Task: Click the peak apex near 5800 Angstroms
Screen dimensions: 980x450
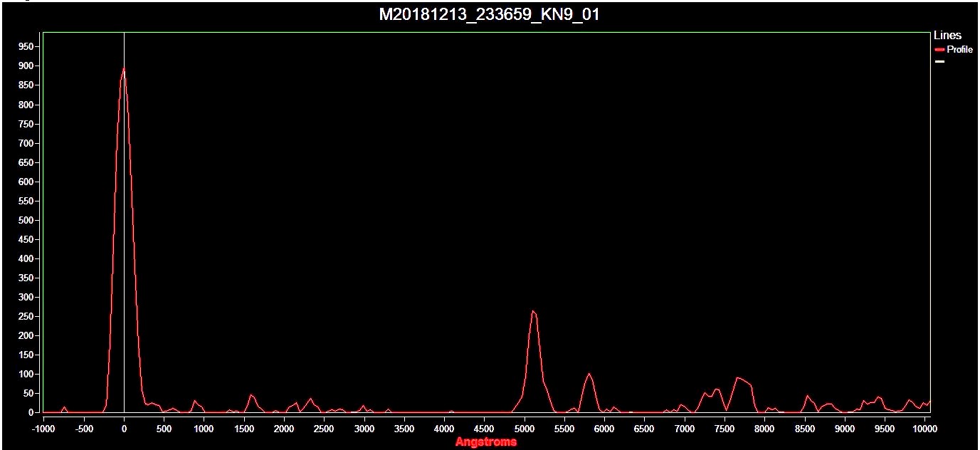Action: coord(589,374)
